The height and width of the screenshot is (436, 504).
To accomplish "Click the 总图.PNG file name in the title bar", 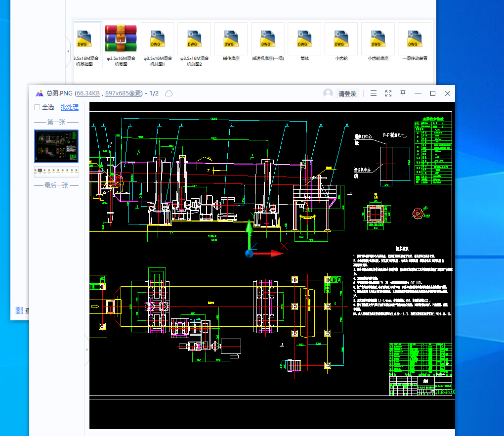I will [x=59, y=93].
